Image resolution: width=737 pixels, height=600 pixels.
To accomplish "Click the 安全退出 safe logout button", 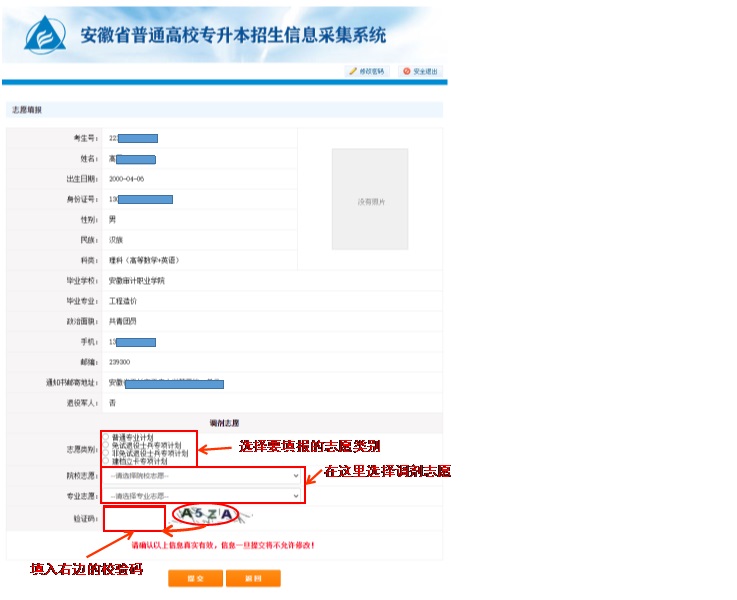I will (420, 71).
